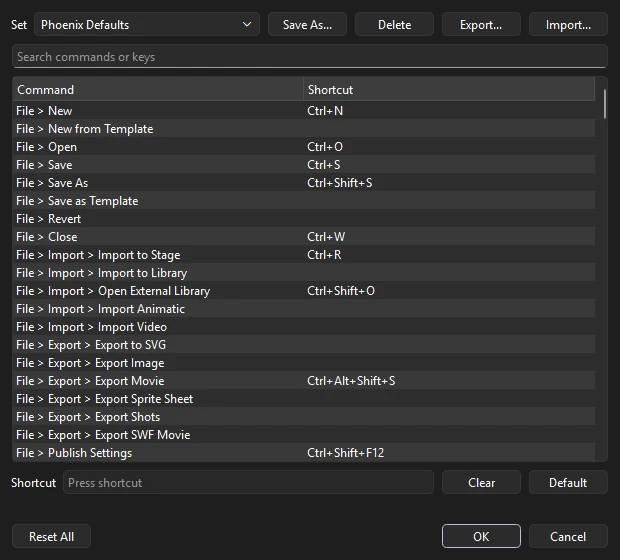Select File > Export > Export SWF Movie row
Screen dimensions: 620x560
point(304,435)
